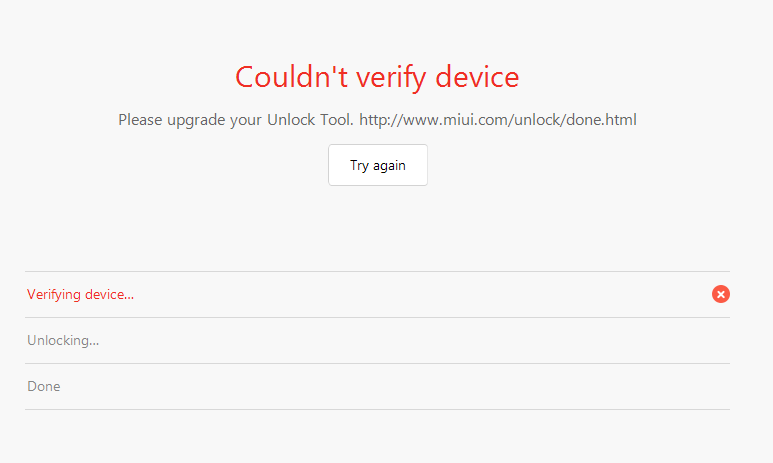Viewport: 773px width, 463px height.
Task: Click the failed status icon beside Verifying device
Action: coord(721,294)
